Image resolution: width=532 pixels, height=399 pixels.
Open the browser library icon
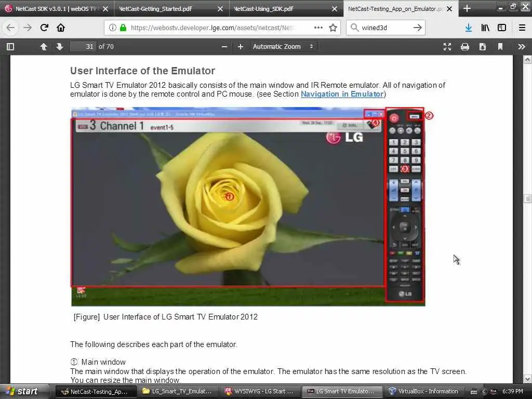tap(485, 28)
